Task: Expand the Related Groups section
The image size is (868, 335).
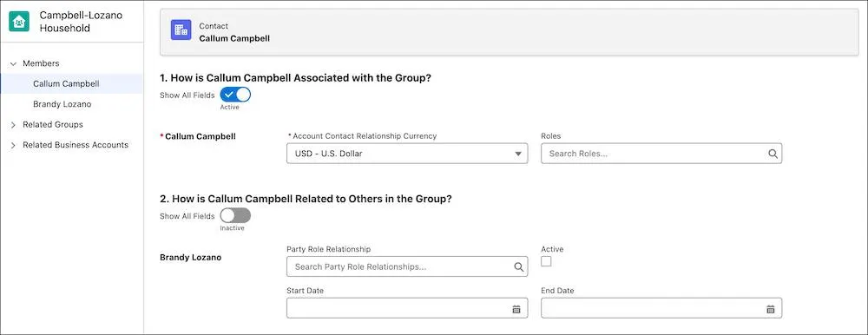Action: [x=13, y=125]
